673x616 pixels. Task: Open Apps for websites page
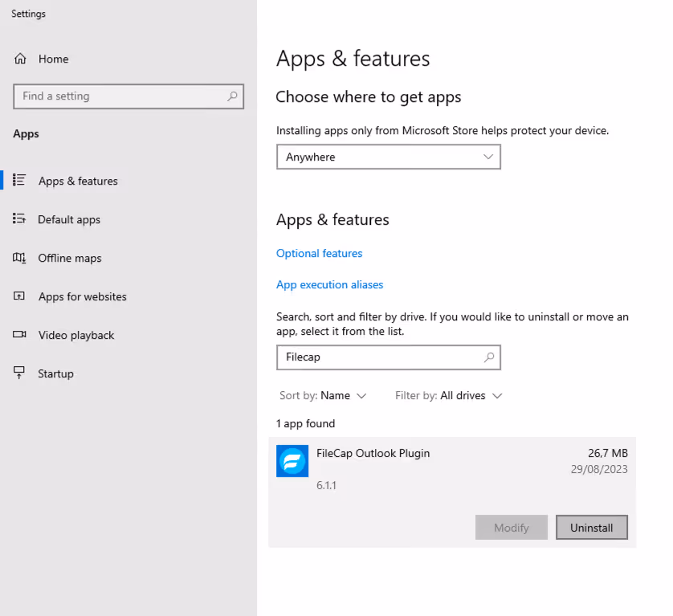click(83, 296)
